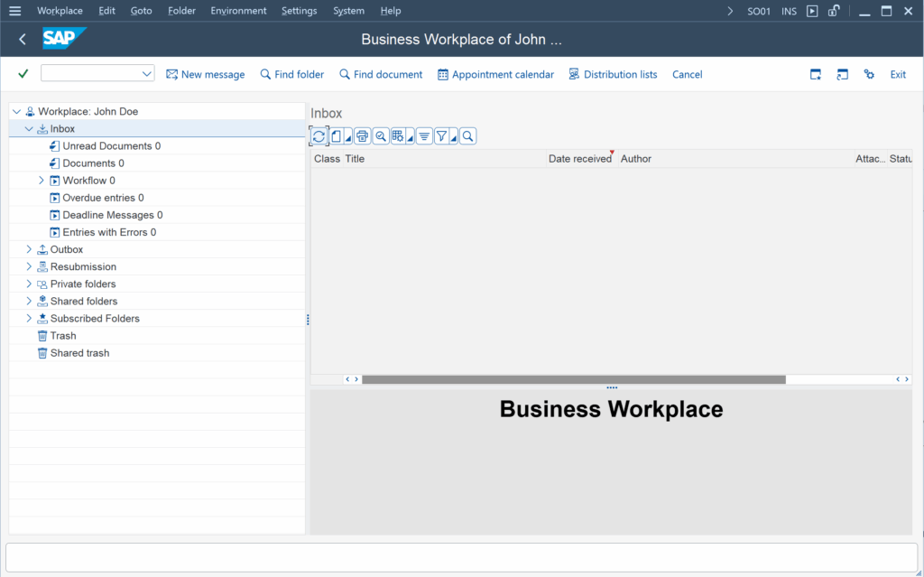Click the Print icon in Inbox toolbar
This screenshot has width=924, height=577.
[362, 136]
